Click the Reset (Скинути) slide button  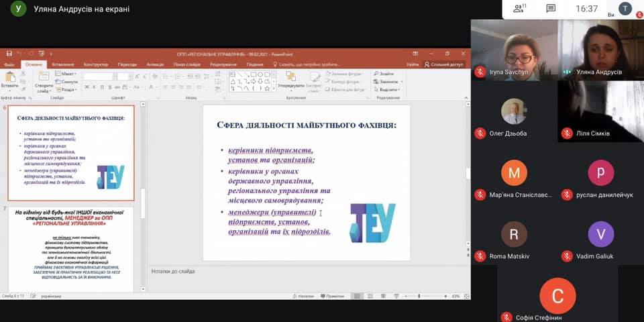[x=66, y=82]
